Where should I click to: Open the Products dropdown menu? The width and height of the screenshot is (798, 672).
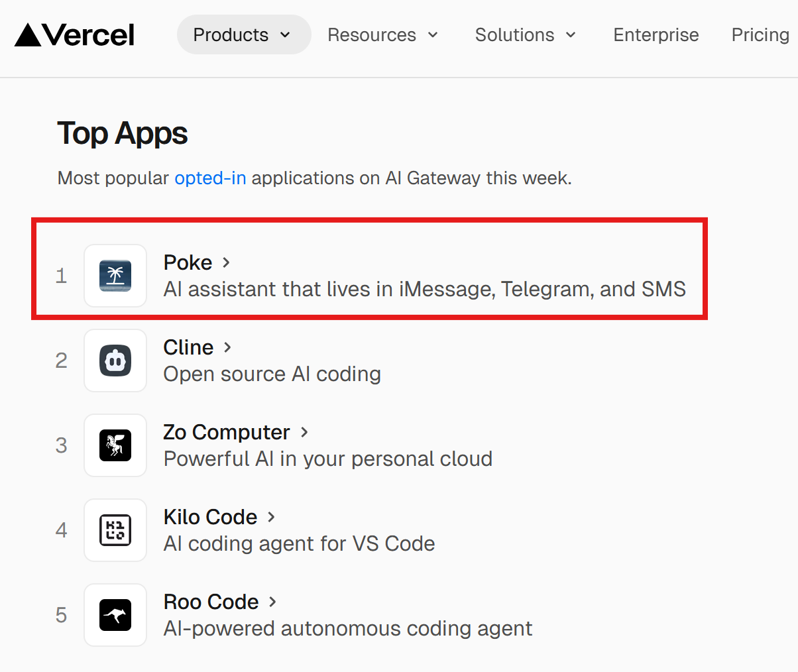[x=243, y=34]
